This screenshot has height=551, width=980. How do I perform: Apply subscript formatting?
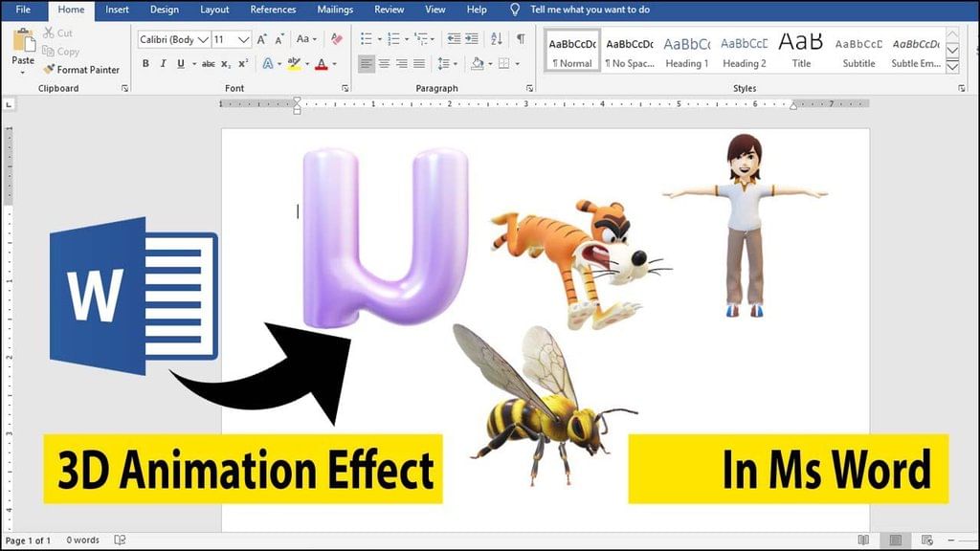tap(226, 64)
